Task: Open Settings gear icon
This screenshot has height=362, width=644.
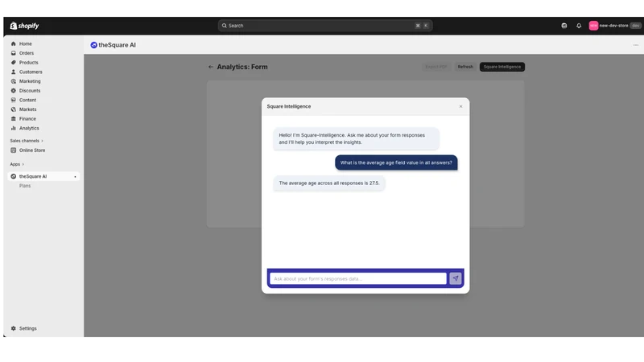Action: (13, 328)
